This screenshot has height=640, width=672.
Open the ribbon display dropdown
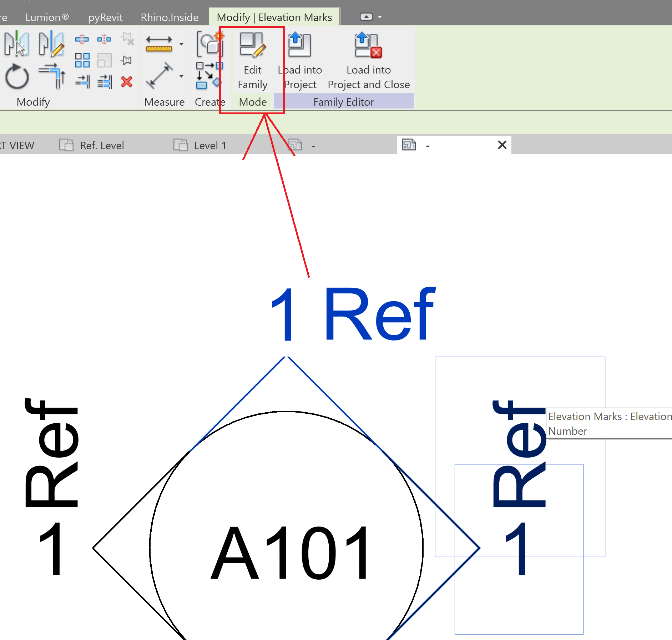coord(380,17)
